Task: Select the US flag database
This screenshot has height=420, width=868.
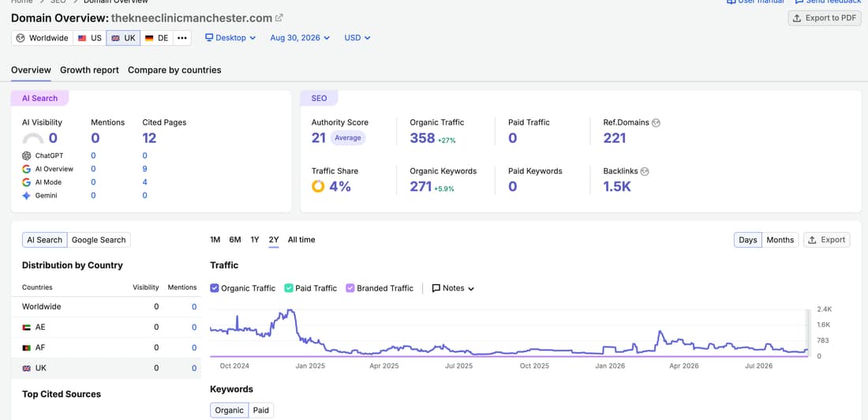Action: click(x=90, y=38)
